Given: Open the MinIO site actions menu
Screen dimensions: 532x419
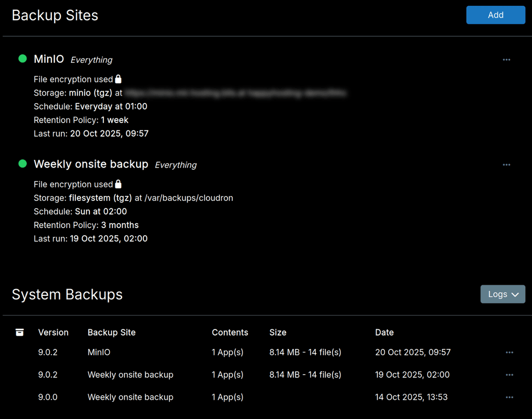Looking at the screenshot, I should point(506,60).
